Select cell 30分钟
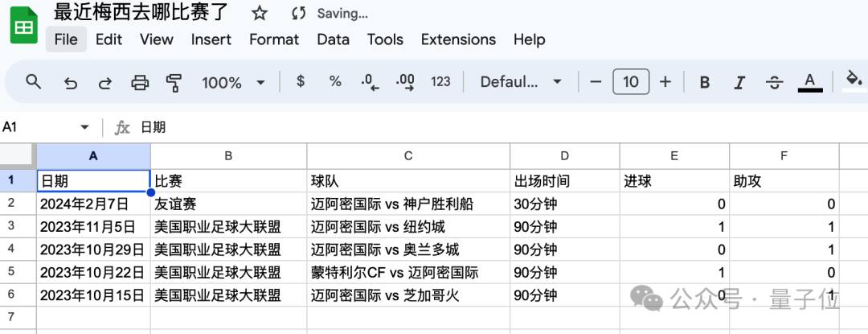 (x=565, y=204)
